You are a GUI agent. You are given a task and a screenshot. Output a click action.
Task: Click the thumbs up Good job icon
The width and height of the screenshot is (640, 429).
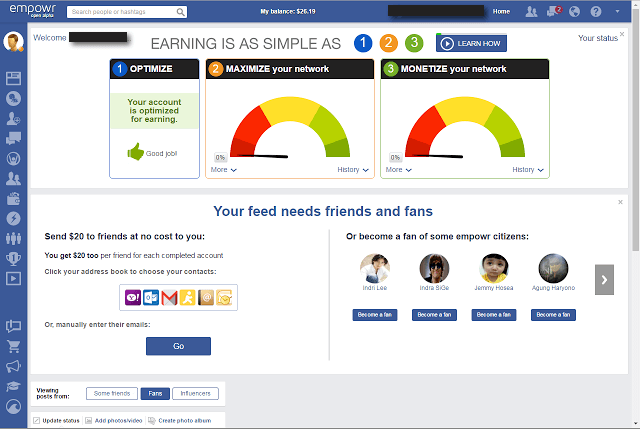coord(136,152)
